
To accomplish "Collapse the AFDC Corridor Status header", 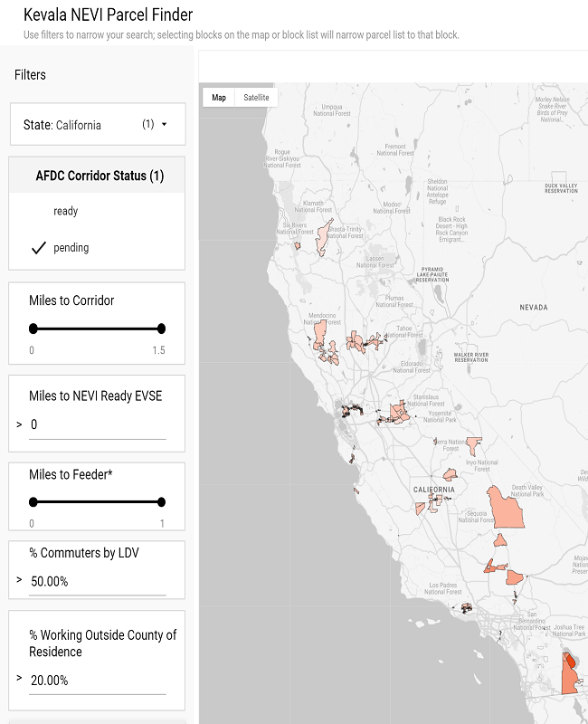I will 97,175.
